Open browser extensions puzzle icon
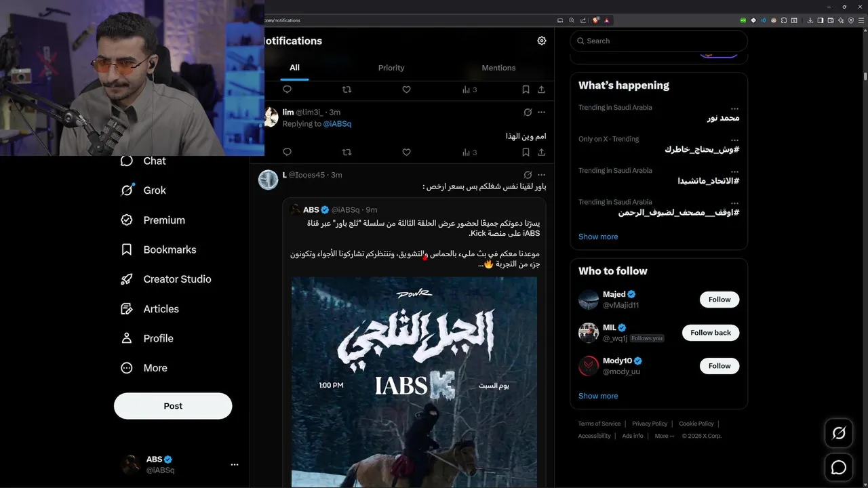Image resolution: width=868 pixels, height=488 pixels. pyautogui.click(x=784, y=20)
